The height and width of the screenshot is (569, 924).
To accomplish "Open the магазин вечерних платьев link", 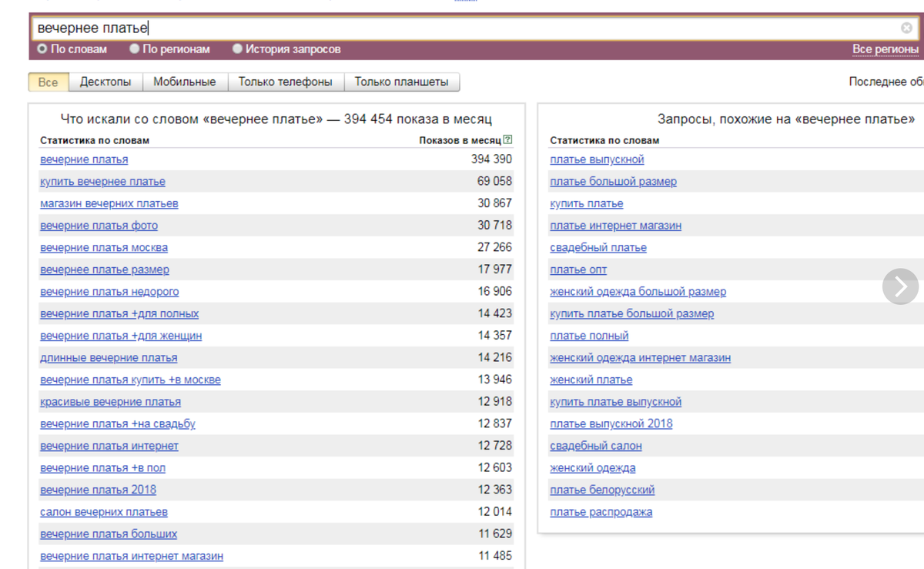I will [x=109, y=203].
